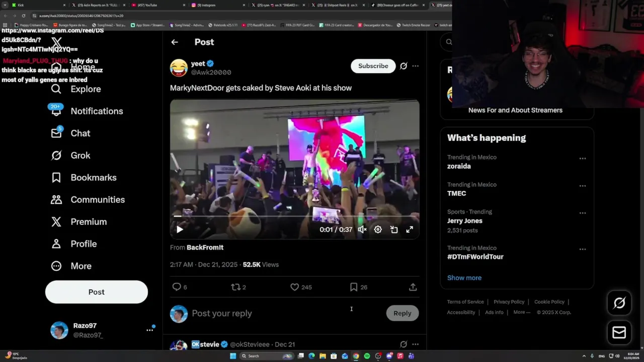644x362 pixels.
Task: Open Bookmarks in the sidebar
Action: [84, 177]
